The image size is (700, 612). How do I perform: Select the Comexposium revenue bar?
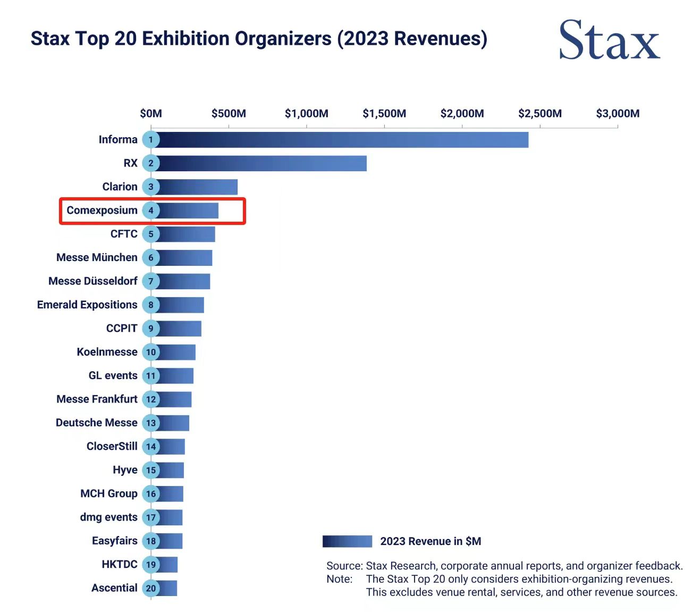point(188,211)
